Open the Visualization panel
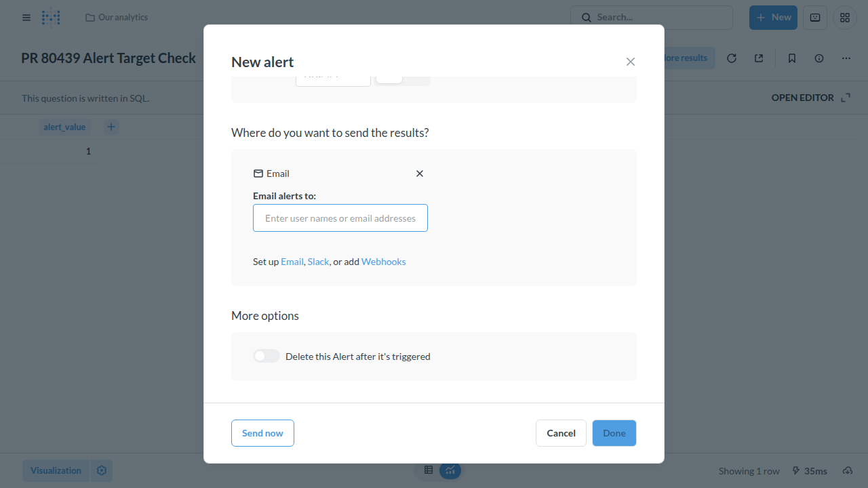This screenshot has height=488, width=868. tap(56, 470)
